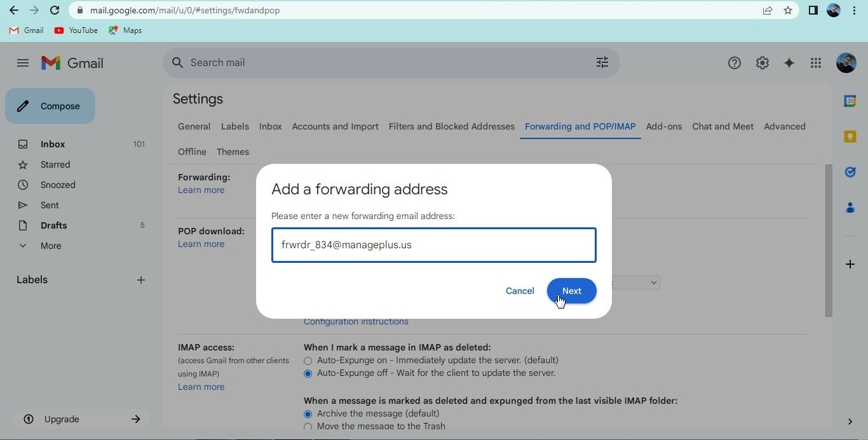
Task: Open the Chat and Meet tab
Action: [723, 126]
